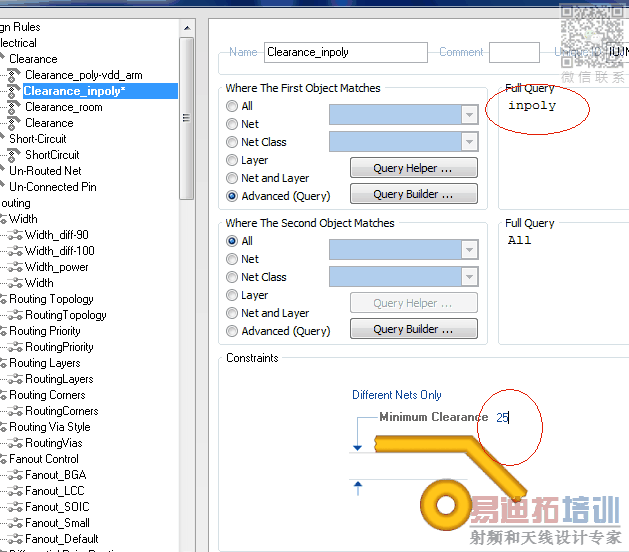Select Advanced (Query) for second object
The width and height of the screenshot is (629, 552).
pyautogui.click(x=232, y=331)
